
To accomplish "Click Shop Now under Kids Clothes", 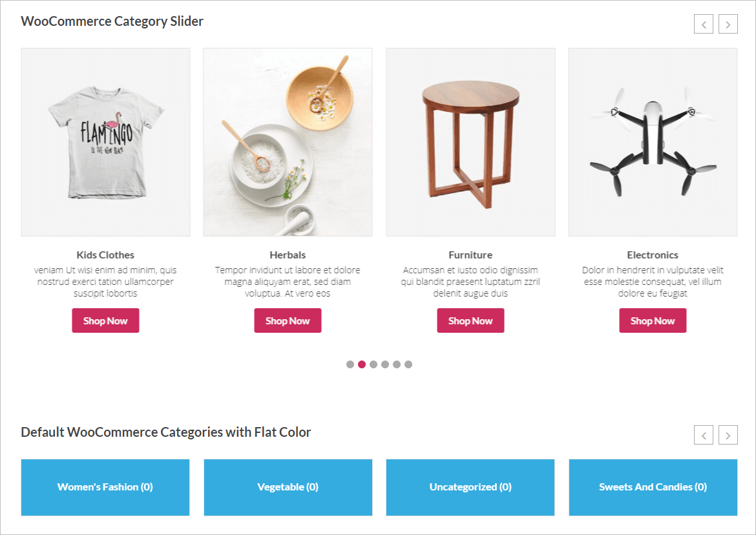I will click(x=105, y=320).
